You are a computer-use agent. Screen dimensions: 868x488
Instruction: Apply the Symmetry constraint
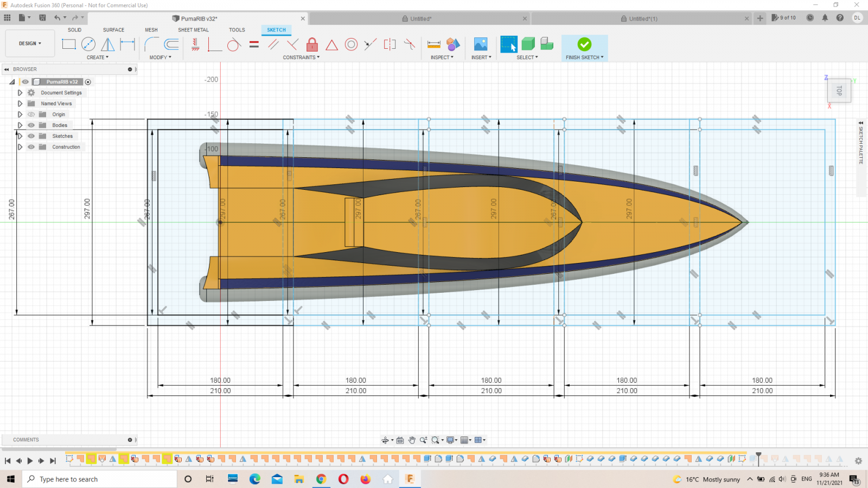(390, 44)
